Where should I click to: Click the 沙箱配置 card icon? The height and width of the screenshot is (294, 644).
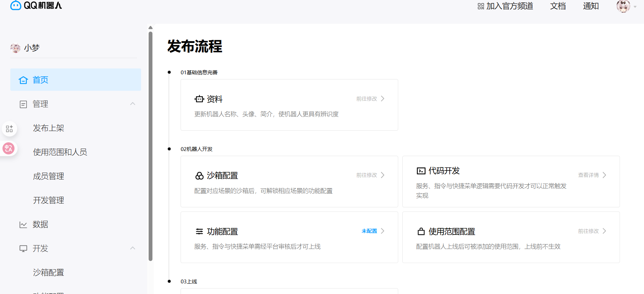point(199,176)
